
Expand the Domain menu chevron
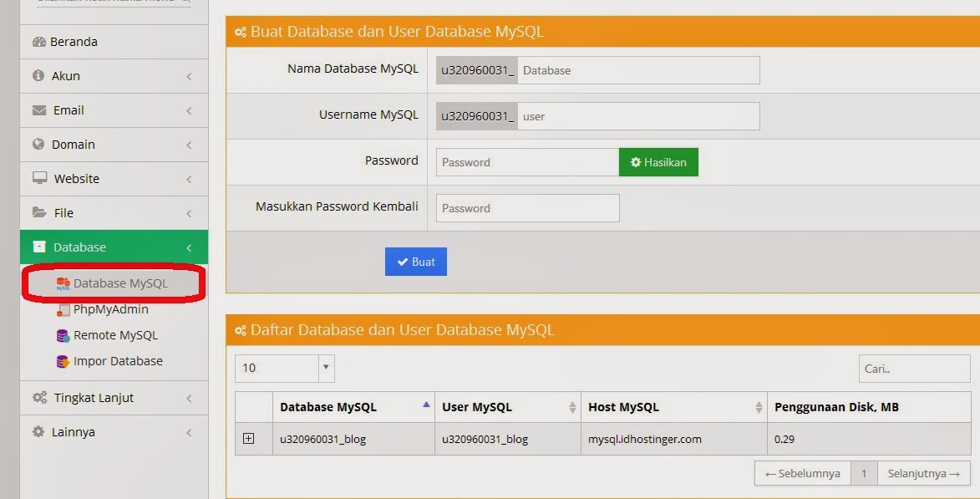[189, 145]
